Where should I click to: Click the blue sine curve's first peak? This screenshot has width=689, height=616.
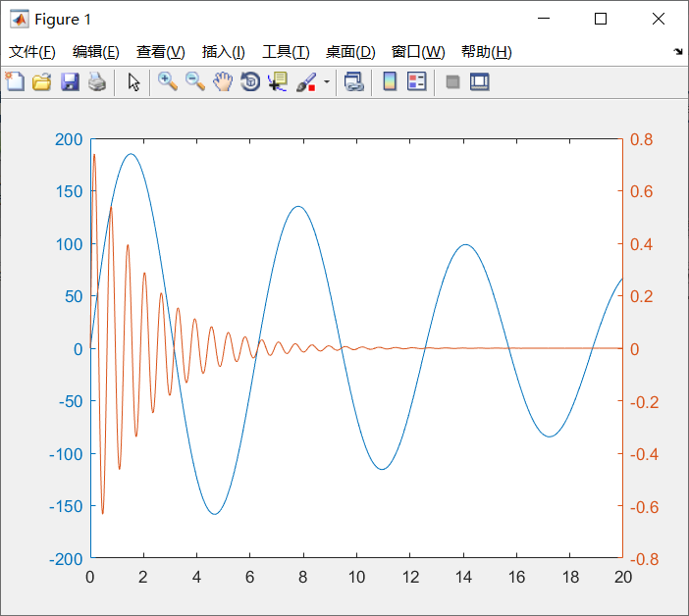[131, 154]
